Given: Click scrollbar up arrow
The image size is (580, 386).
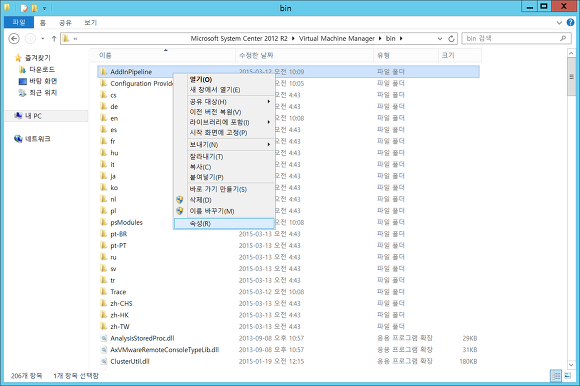Looking at the screenshot, I should 571,53.
